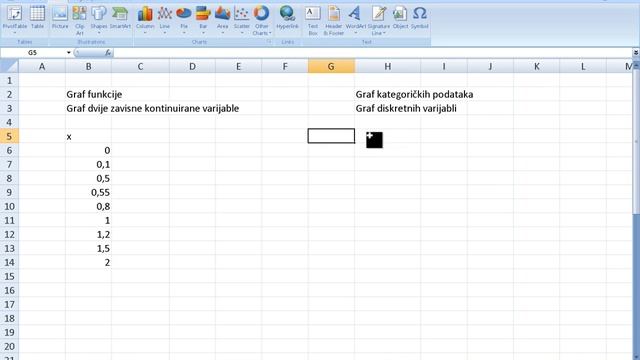
Task: Click the Name Box showing G5
Action: click(x=33, y=53)
